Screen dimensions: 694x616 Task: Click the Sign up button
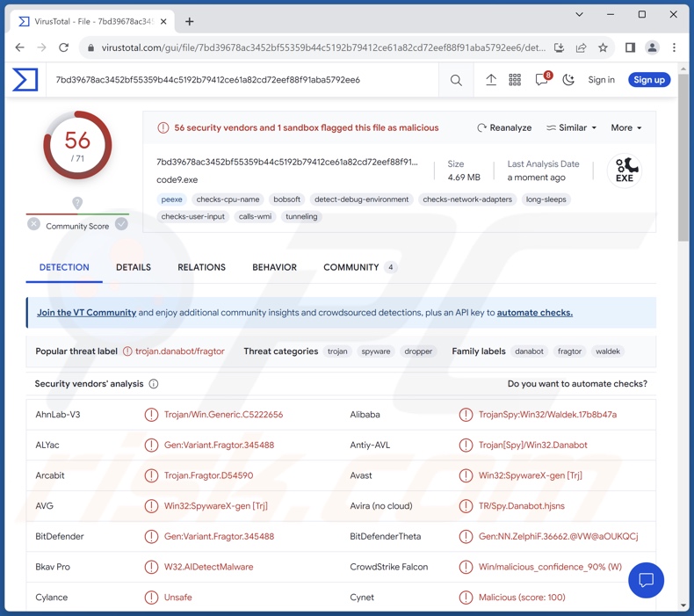(649, 80)
